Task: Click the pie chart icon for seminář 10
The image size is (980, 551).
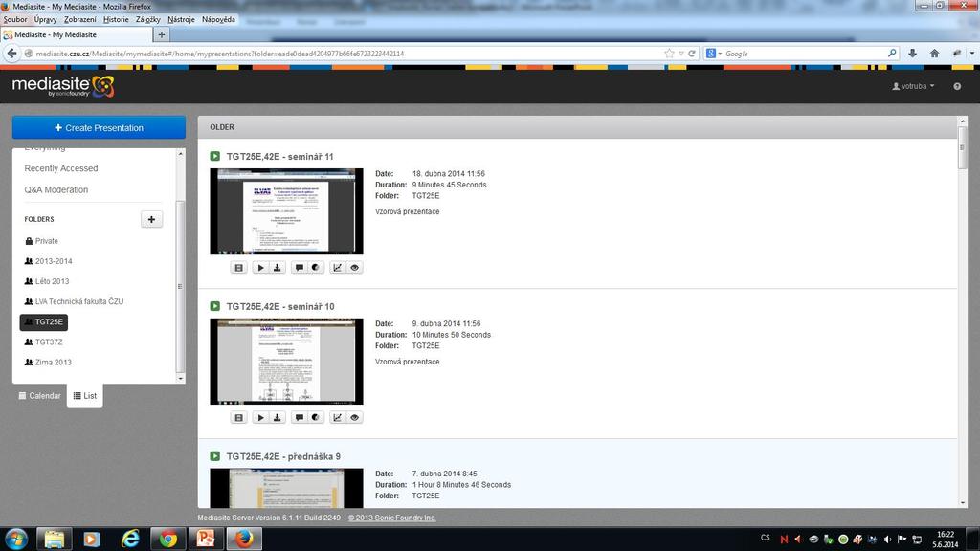Action: click(x=316, y=417)
